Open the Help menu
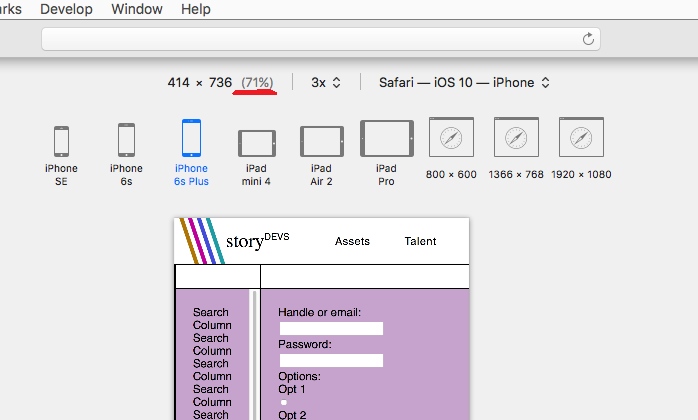 [196, 9]
